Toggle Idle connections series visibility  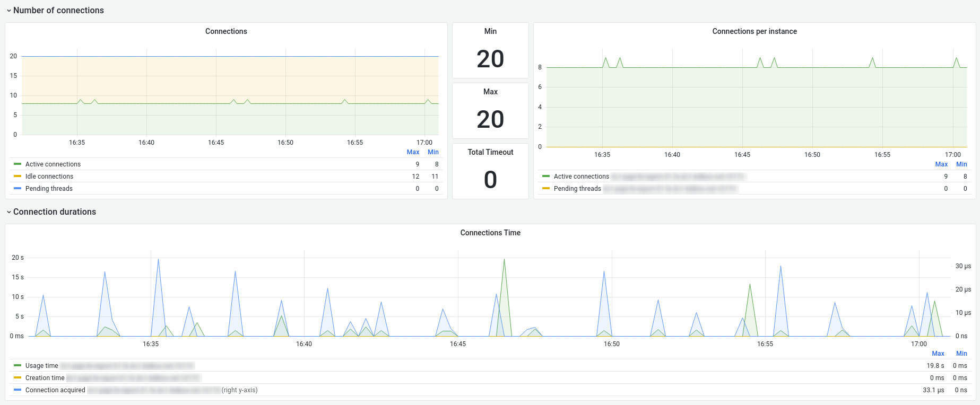(49, 177)
